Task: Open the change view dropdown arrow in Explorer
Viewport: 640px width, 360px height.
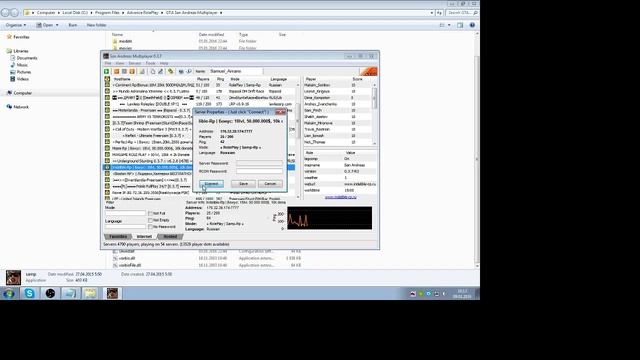Action: (449, 25)
